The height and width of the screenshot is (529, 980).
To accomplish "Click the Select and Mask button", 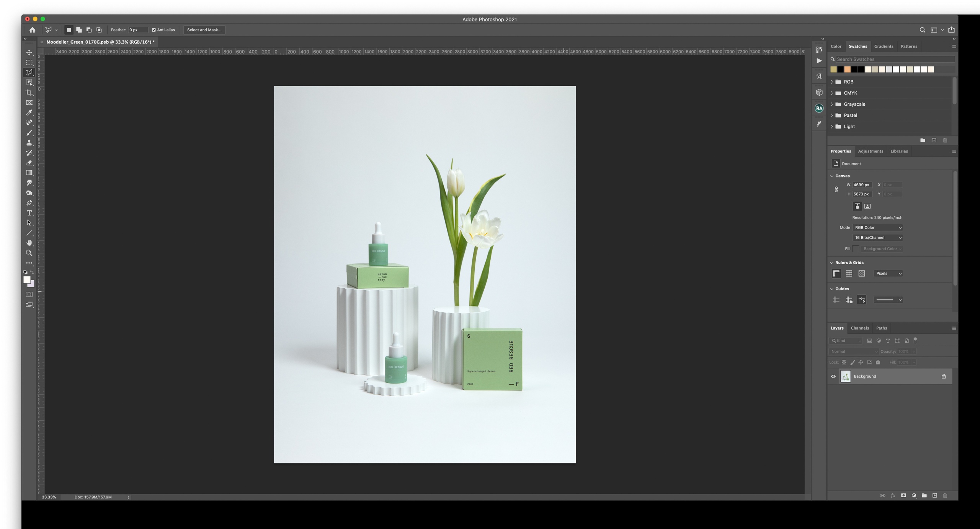I will tap(204, 30).
